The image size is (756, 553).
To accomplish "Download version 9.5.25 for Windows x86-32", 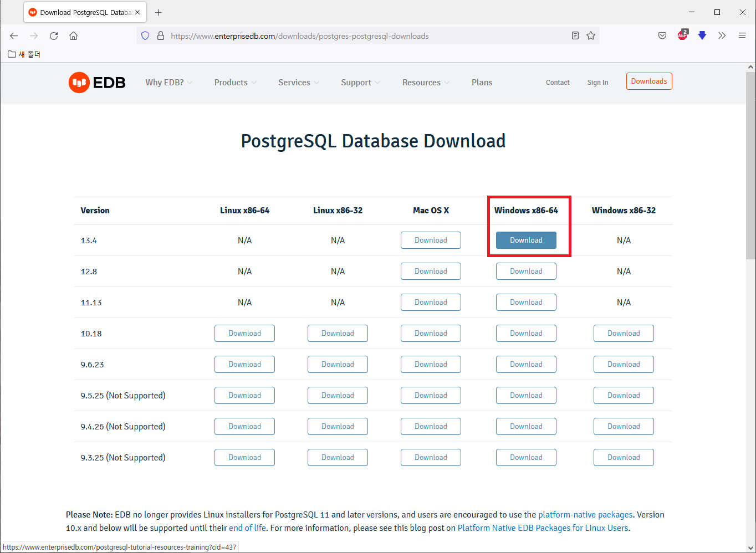I will pos(624,396).
